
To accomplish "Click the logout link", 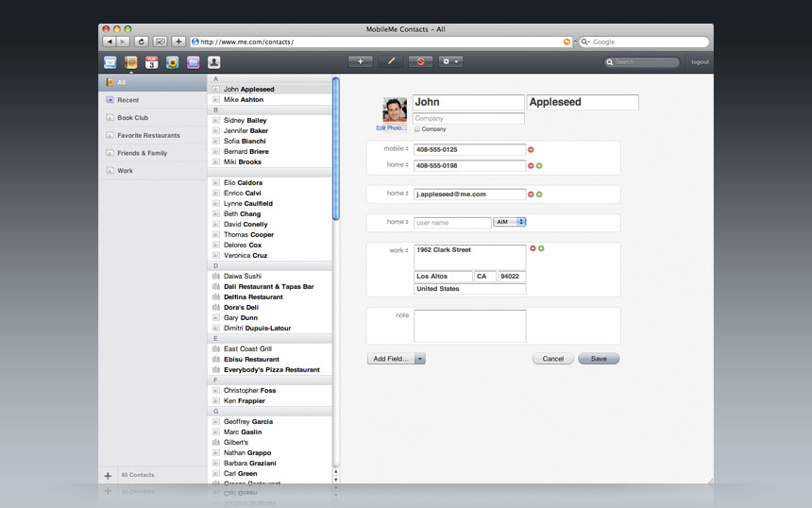I will 701,62.
